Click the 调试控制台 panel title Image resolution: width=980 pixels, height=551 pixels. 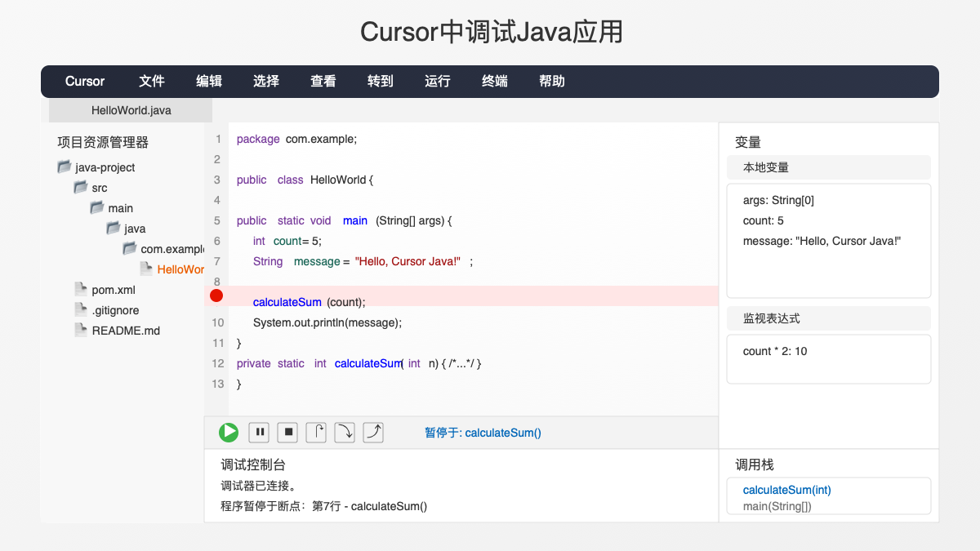pos(253,464)
